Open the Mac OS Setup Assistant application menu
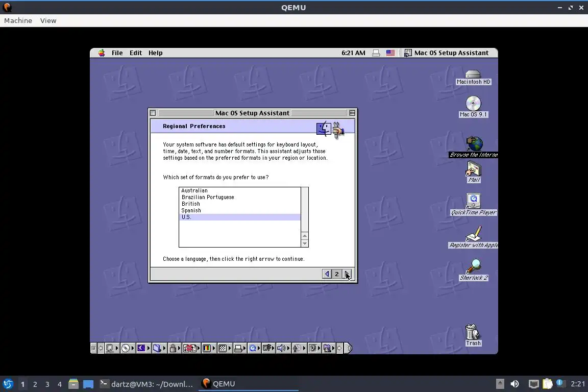 click(446, 53)
